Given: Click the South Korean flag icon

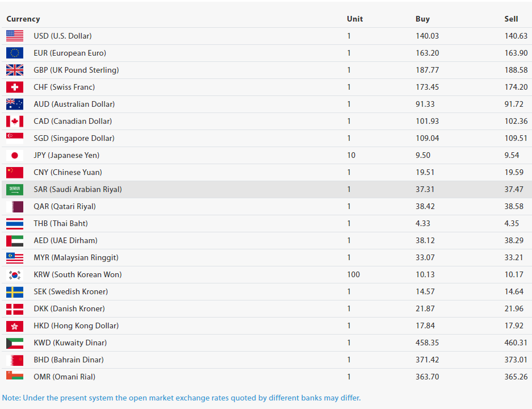Looking at the screenshot, I should click(15, 274).
